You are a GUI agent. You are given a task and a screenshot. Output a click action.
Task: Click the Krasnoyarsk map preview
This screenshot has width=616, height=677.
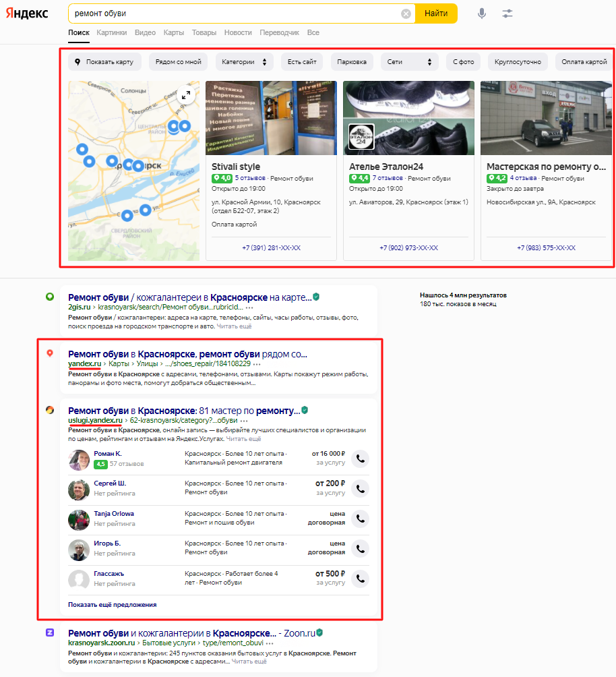[x=134, y=171]
